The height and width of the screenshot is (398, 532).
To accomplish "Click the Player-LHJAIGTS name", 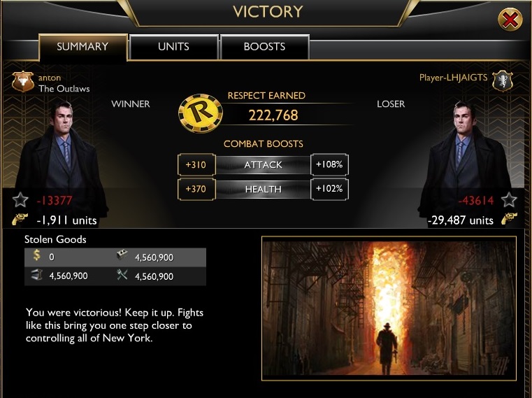I will 453,78.
